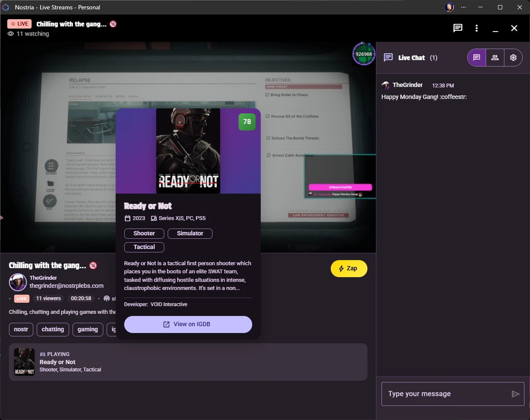Click TheGrinder's streamer profile avatar
Screen dimensions: 530x420
pyautogui.click(x=18, y=282)
